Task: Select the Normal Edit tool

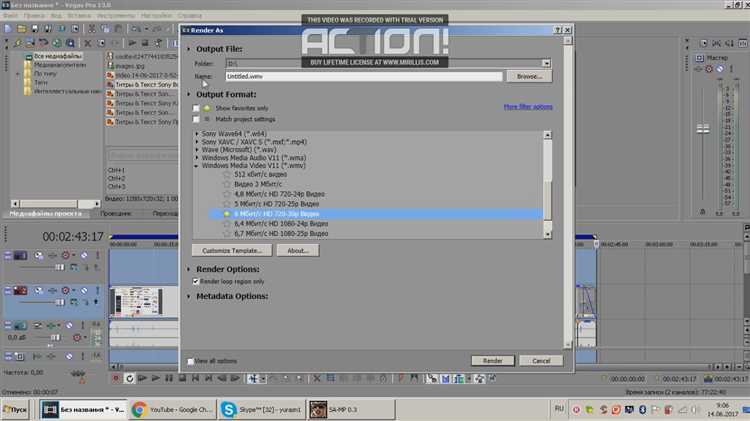Action: point(253,379)
